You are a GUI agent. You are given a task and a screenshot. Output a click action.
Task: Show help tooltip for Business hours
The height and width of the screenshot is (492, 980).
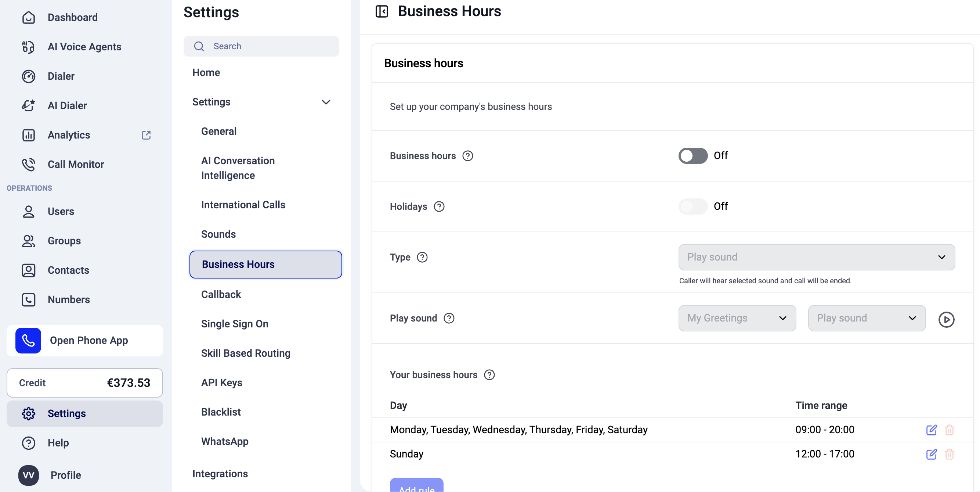point(467,156)
